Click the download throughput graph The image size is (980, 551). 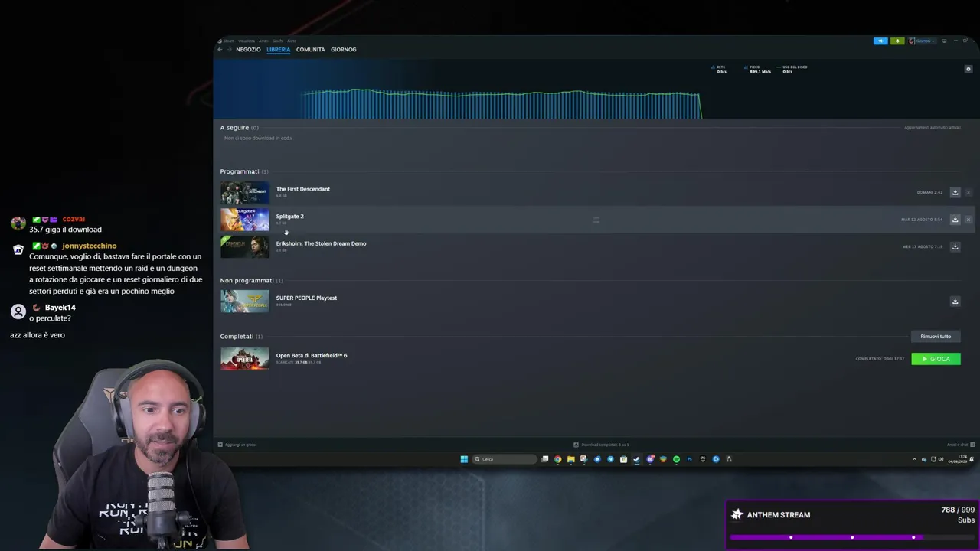point(501,105)
